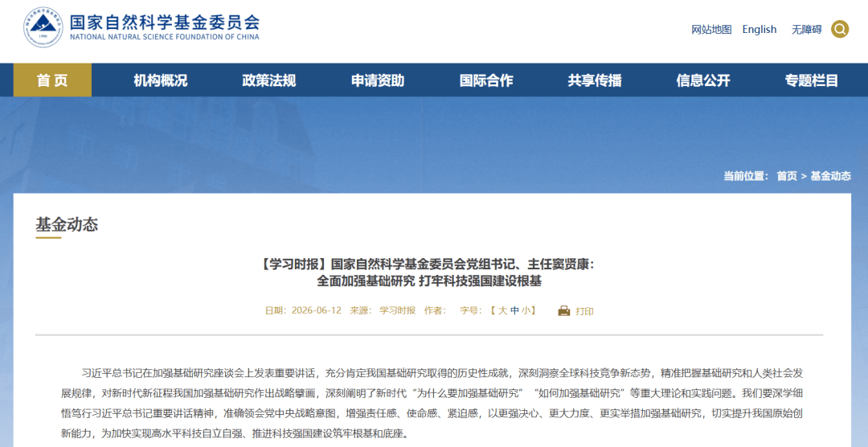Click 基金动态 in the breadcrumb trail
This screenshot has height=447, width=868.
click(x=830, y=176)
